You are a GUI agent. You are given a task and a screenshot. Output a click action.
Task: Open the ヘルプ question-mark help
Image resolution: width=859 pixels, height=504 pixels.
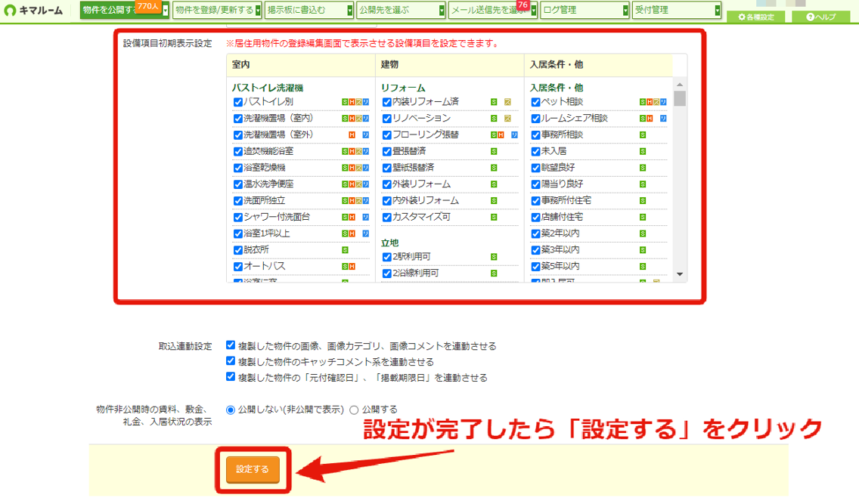click(x=821, y=17)
